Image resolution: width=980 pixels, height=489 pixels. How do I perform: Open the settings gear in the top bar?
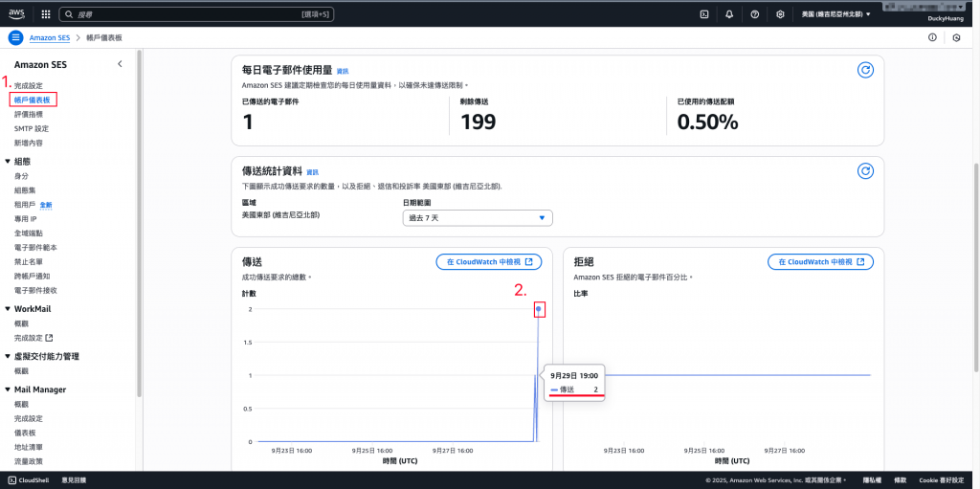click(x=780, y=13)
